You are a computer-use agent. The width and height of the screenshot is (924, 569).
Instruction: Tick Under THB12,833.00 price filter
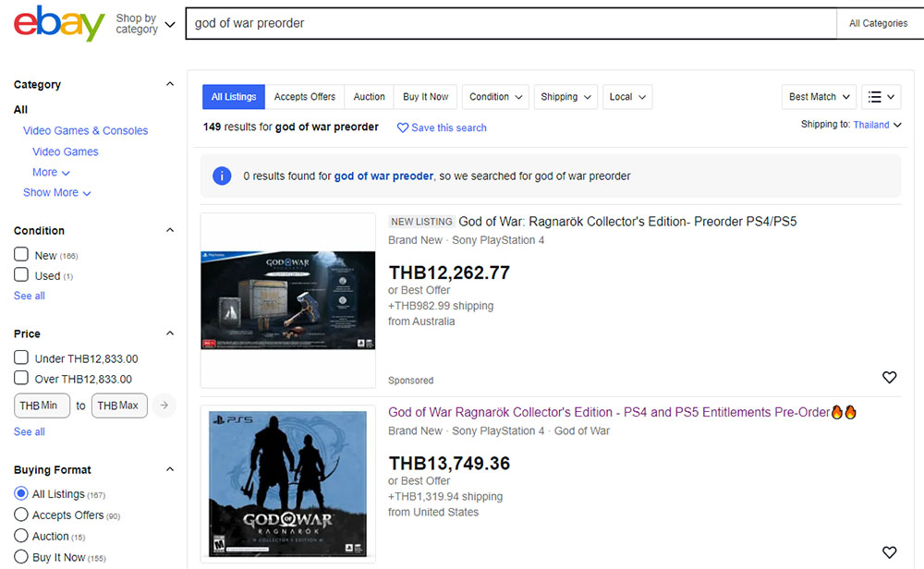coord(21,357)
